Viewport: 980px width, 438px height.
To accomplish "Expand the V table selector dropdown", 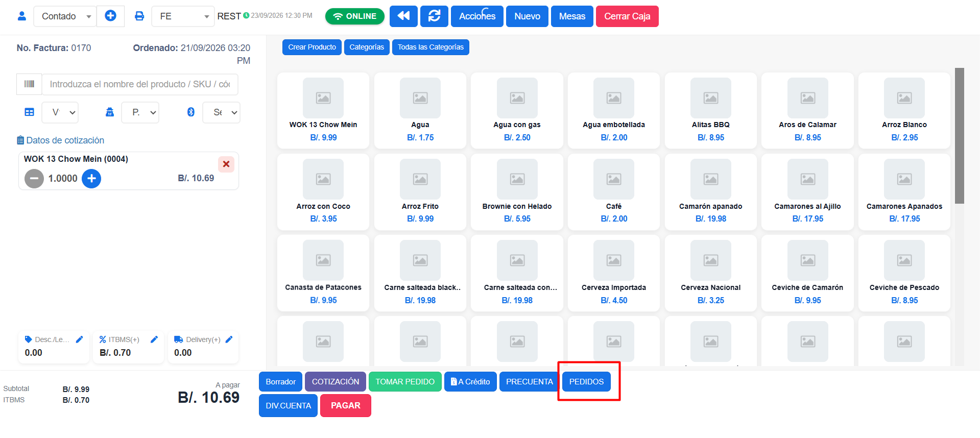I will 60,112.
